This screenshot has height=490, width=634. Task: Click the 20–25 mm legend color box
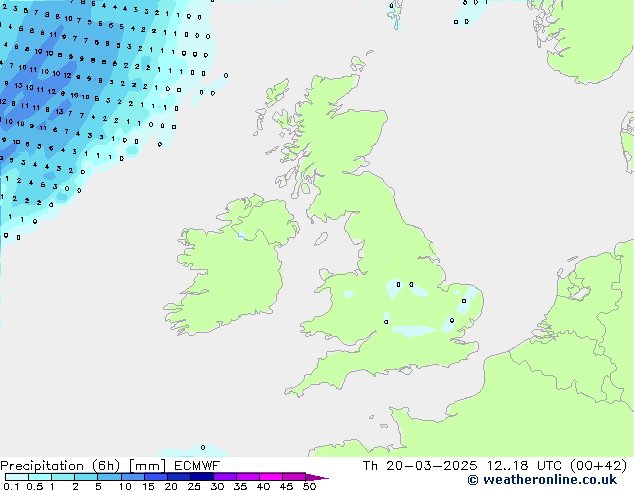pyautogui.click(x=179, y=477)
